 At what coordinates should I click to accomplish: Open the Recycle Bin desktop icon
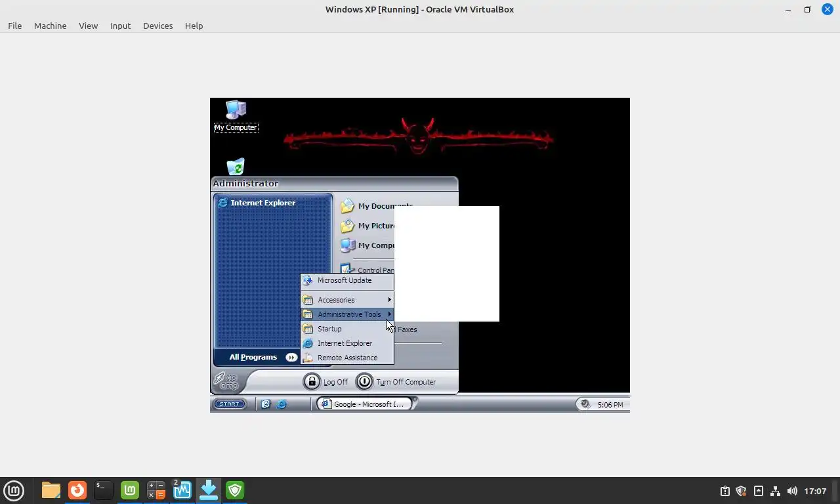tap(236, 167)
